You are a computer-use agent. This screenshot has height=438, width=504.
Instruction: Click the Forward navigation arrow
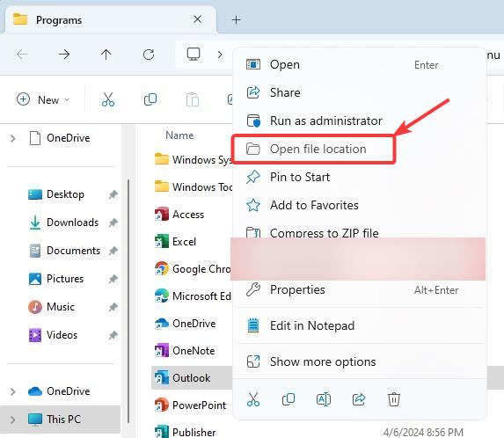point(64,55)
